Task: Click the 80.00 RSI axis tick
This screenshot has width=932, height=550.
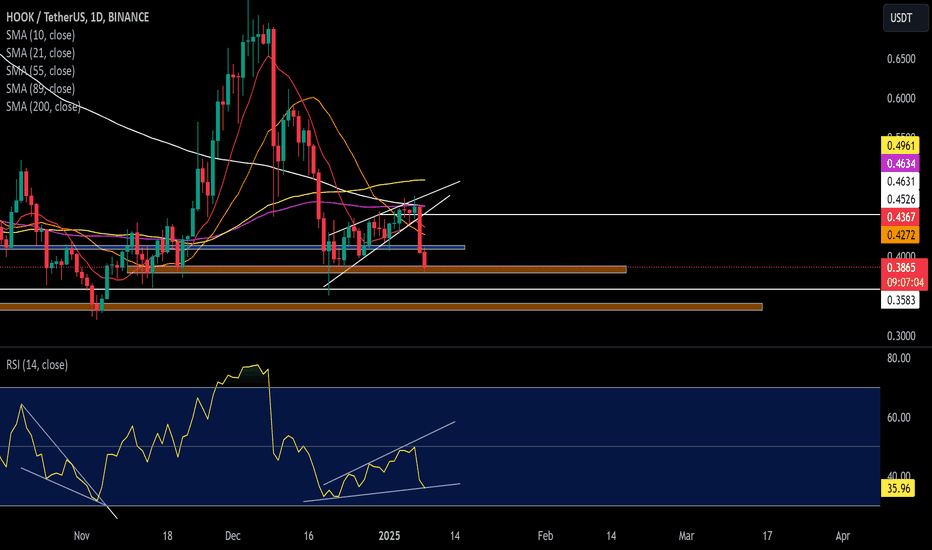Action: [x=899, y=358]
